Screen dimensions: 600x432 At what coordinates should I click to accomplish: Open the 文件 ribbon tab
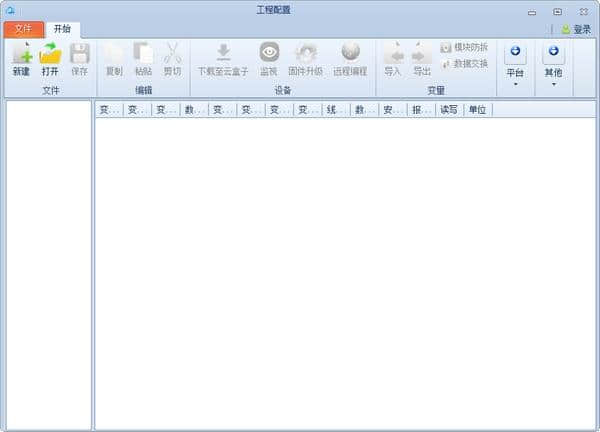tap(23, 29)
